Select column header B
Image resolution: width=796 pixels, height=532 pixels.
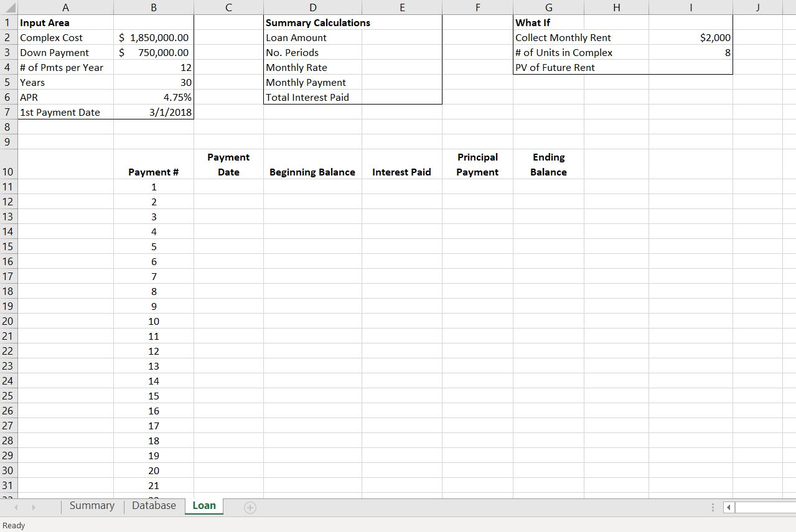pyautogui.click(x=153, y=7)
